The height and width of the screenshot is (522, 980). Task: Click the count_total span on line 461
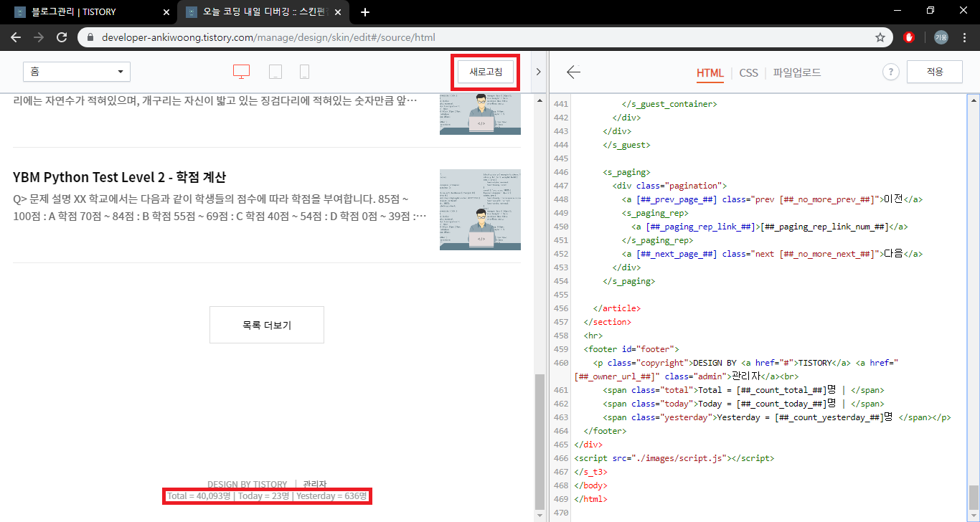pos(743,391)
